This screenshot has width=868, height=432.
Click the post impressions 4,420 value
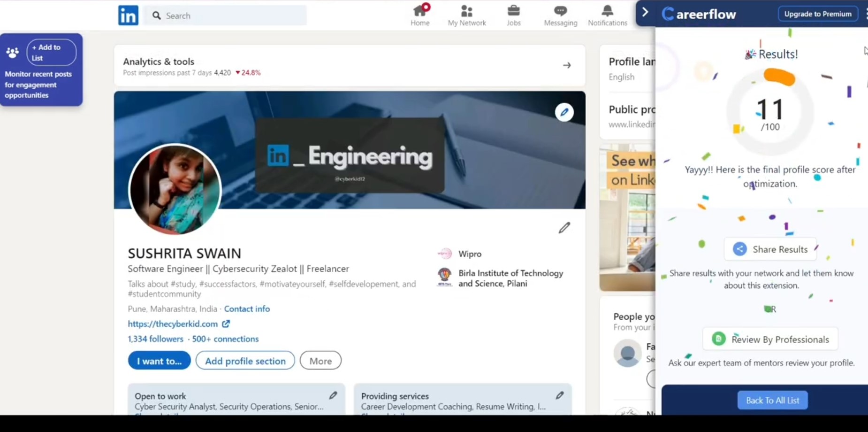tap(222, 73)
